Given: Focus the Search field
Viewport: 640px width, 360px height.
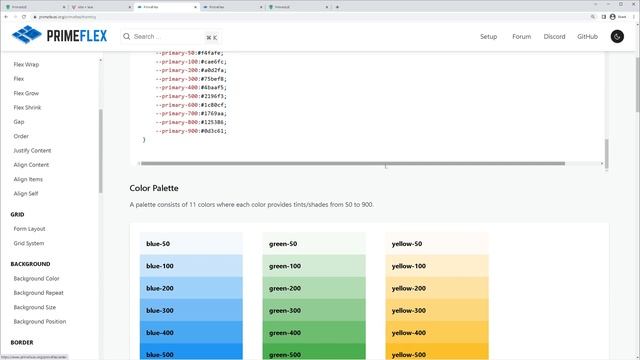Looking at the screenshot, I should (171, 37).
